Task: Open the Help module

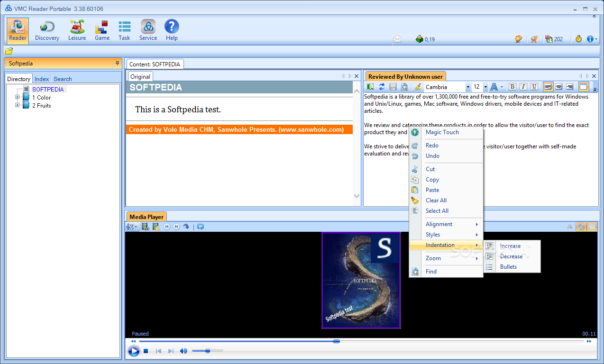Action: click(172, 31)
